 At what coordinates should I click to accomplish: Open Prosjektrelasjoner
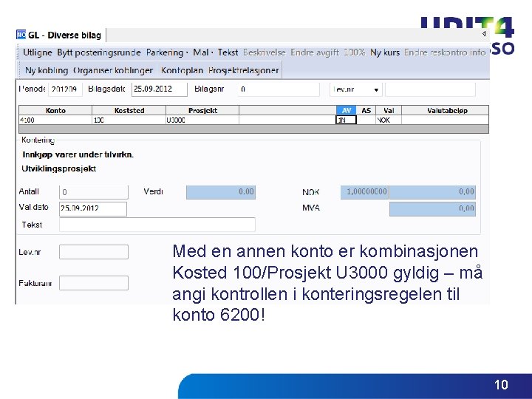(244, 71)
